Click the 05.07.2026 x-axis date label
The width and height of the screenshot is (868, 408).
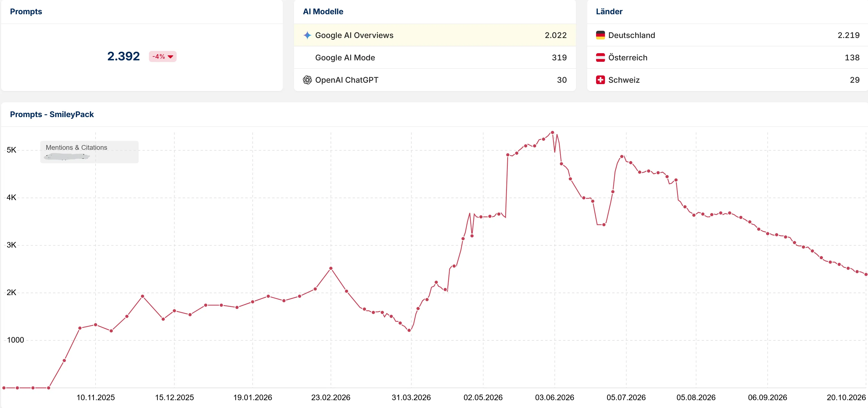pyautogui.click(x=626, y=398)
